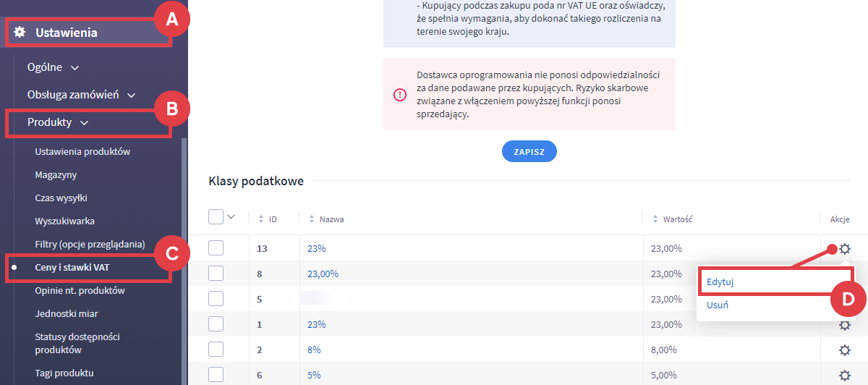Tick the checkbox for tax class 13

click(216, 248)
